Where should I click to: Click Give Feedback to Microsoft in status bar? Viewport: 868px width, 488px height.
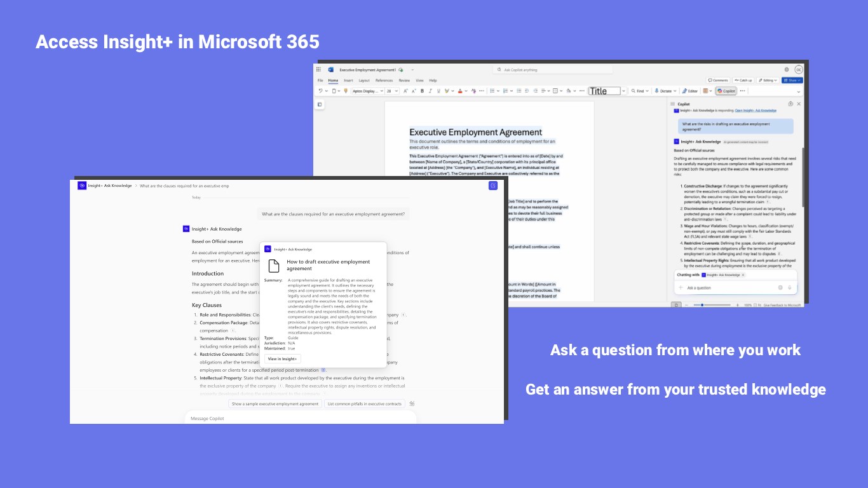pyautogui.click(x=782, y=305)
